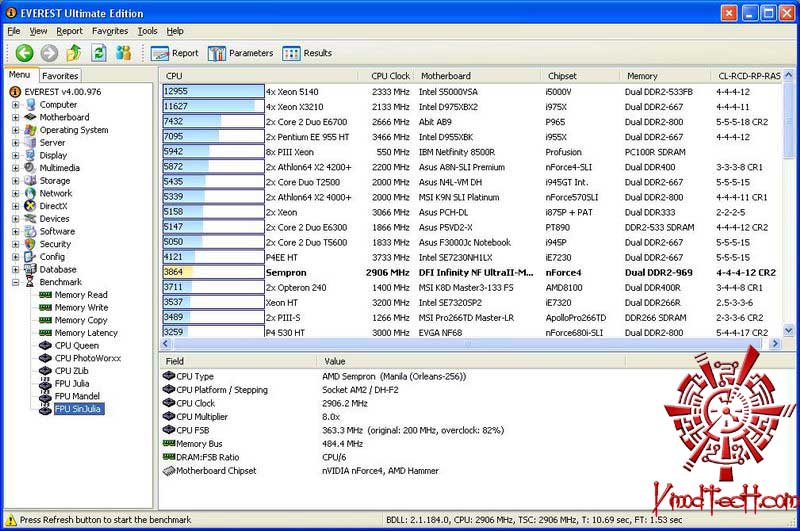800x531 pixels.
Task: Click the 12955 score bar for Xeon 5140
Action: pyautogui.click(x=213, y=91)
